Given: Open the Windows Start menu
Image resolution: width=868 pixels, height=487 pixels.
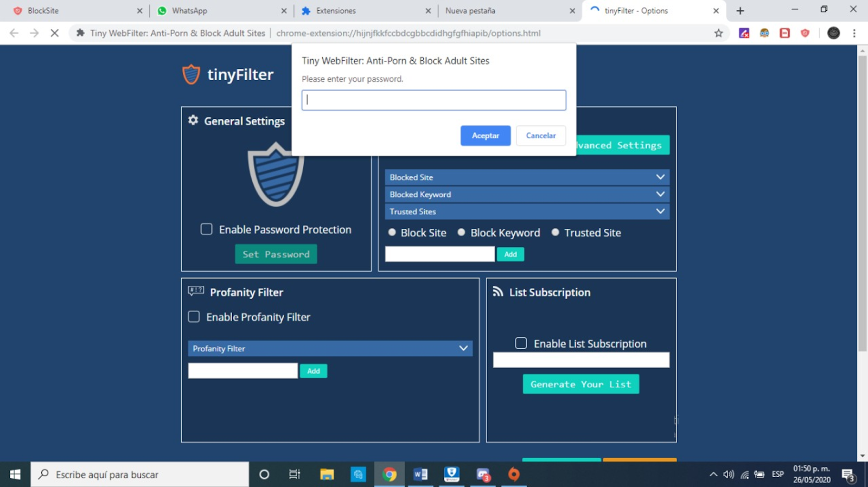Looking at the screenshot, I should click(x=15, y=475).
